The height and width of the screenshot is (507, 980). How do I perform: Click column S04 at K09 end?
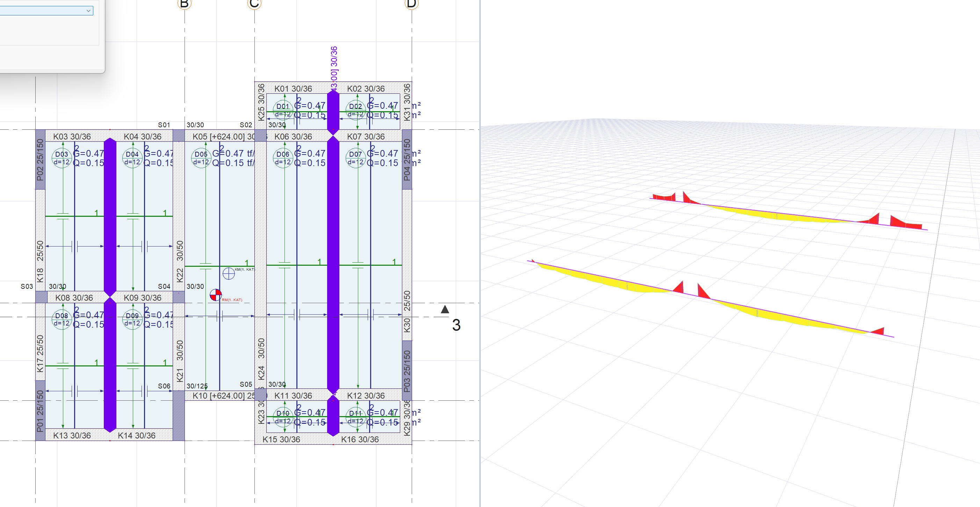179,297
